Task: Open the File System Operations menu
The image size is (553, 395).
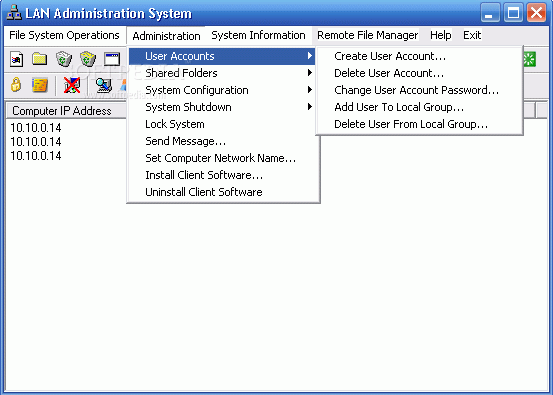Action: tap(64, 35)
